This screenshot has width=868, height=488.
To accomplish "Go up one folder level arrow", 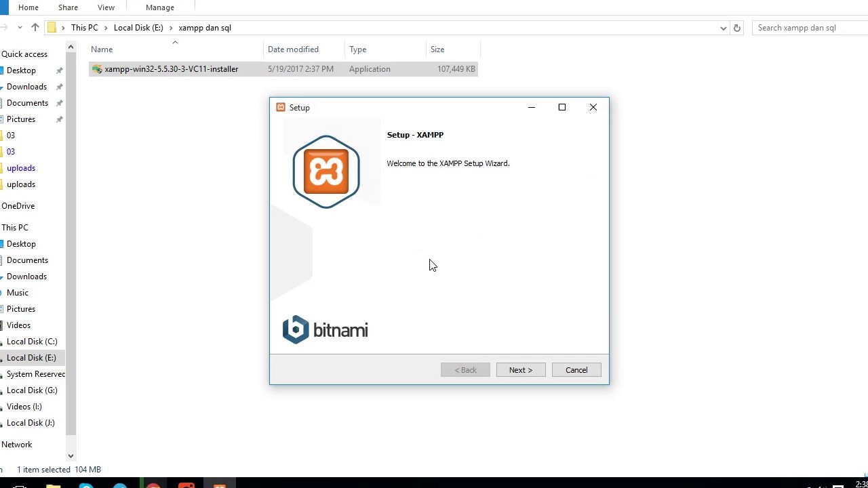I will pyautogui.click(x=35, y=28).
